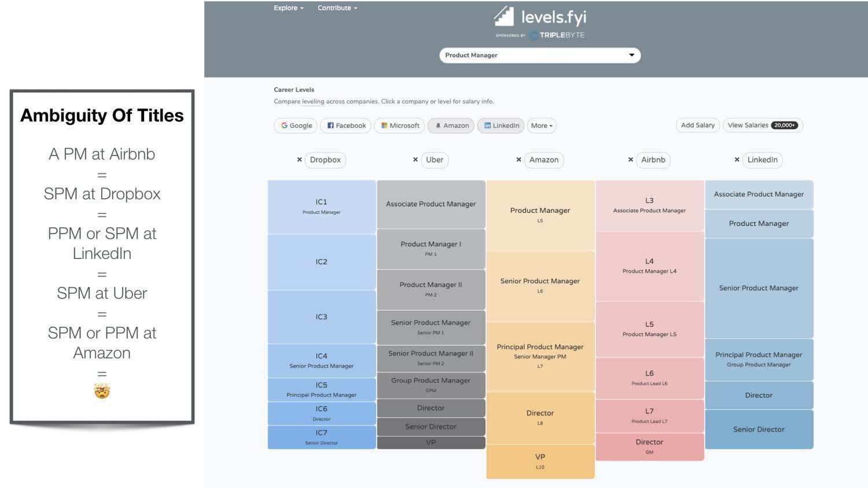Open the Product Manager role selector
The image size is (868, 488).
[x=540, y=55]
